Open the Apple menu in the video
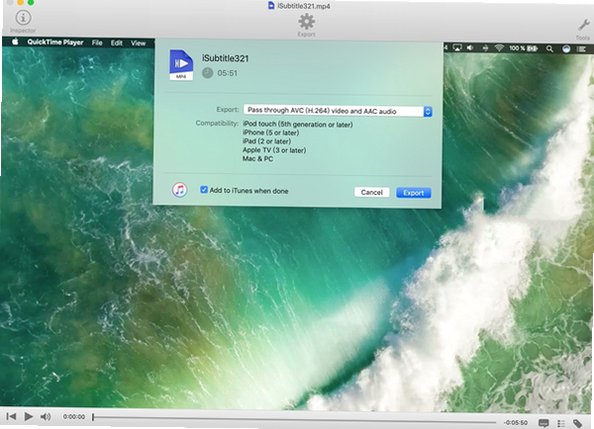This screenshot has height=429, width=594. point(15,42)
